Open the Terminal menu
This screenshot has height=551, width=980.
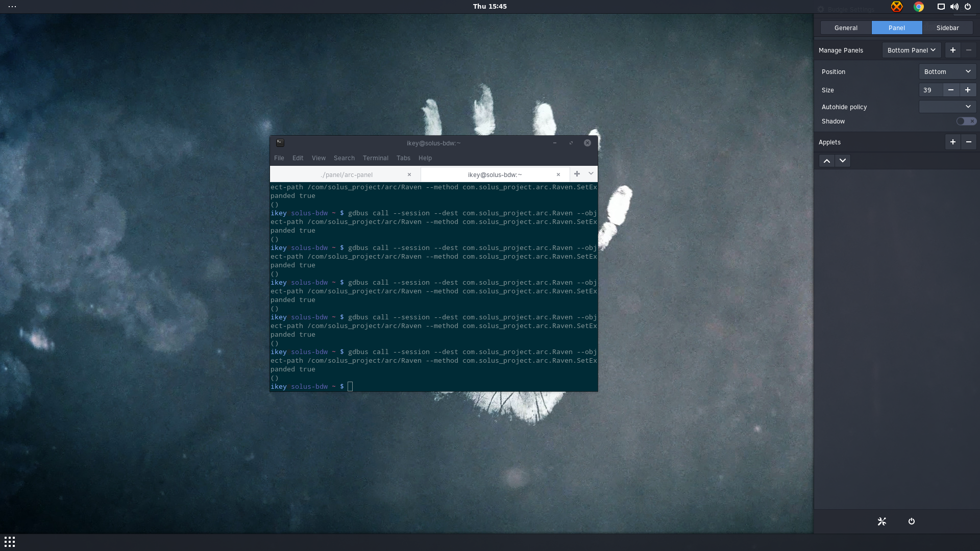coord(376,158)
